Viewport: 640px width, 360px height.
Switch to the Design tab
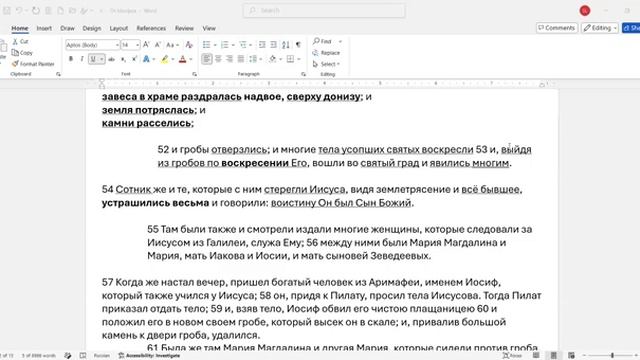91,28
